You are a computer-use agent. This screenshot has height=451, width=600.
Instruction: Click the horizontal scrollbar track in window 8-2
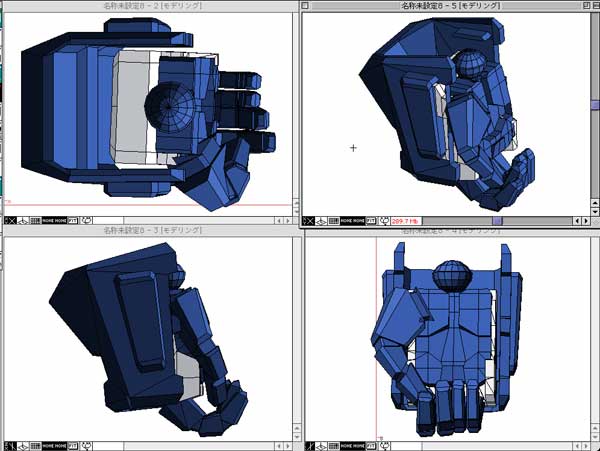coord(199,221)
